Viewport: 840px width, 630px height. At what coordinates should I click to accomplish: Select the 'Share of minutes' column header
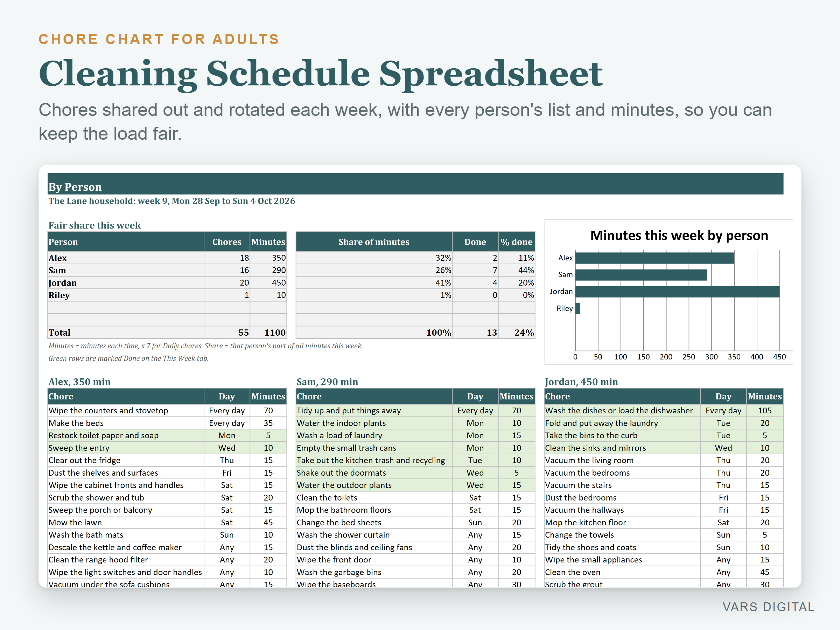tap(374, 242)
